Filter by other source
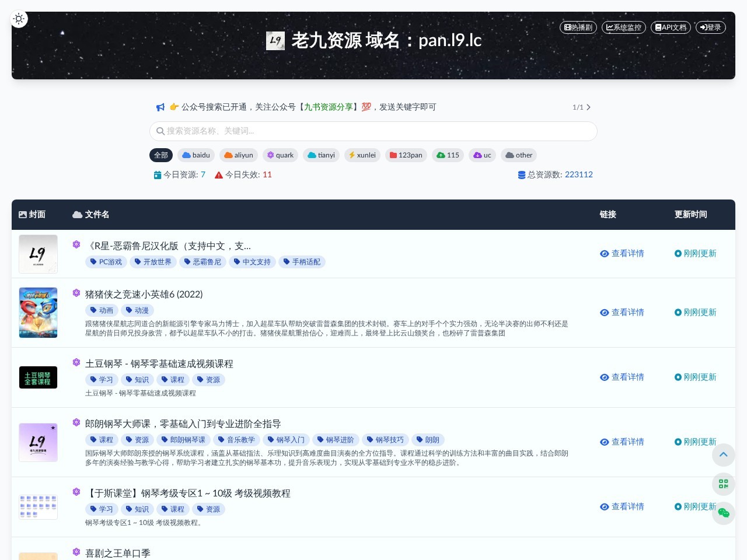 click(x=519, y=155)
